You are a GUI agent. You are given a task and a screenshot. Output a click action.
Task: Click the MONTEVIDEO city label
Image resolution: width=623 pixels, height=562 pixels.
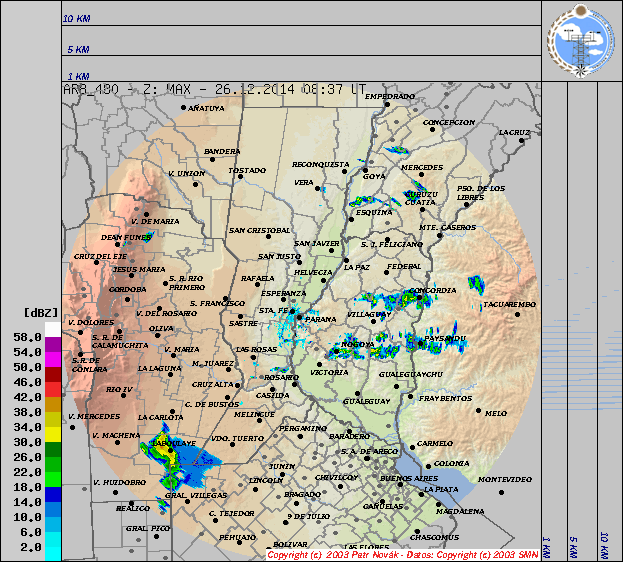[x=505, y=480]
